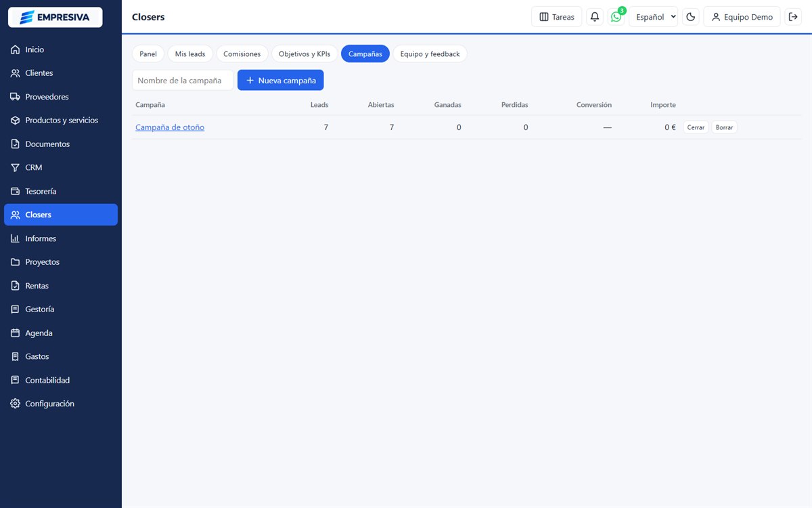Toggle dark mode moon icon
Image resolution: width=812 pixels, height=508 pixels.
point(691,17)
